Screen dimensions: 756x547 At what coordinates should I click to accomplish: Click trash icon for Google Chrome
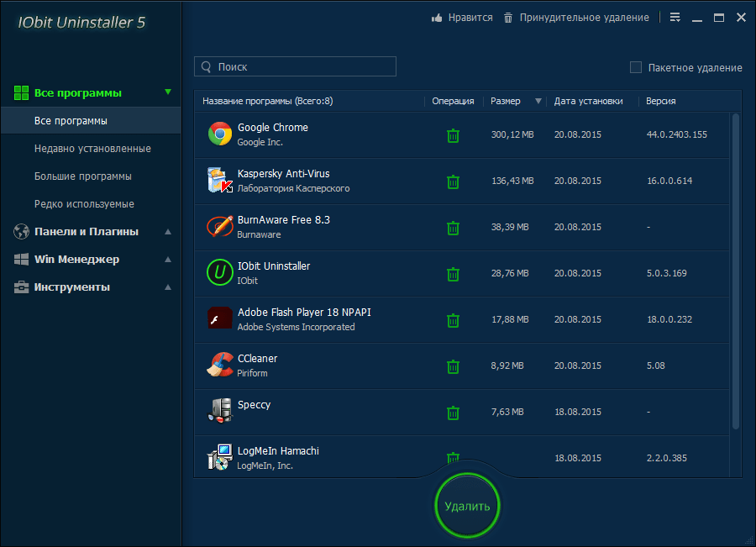pyautogui.click(x=453, y=135)
